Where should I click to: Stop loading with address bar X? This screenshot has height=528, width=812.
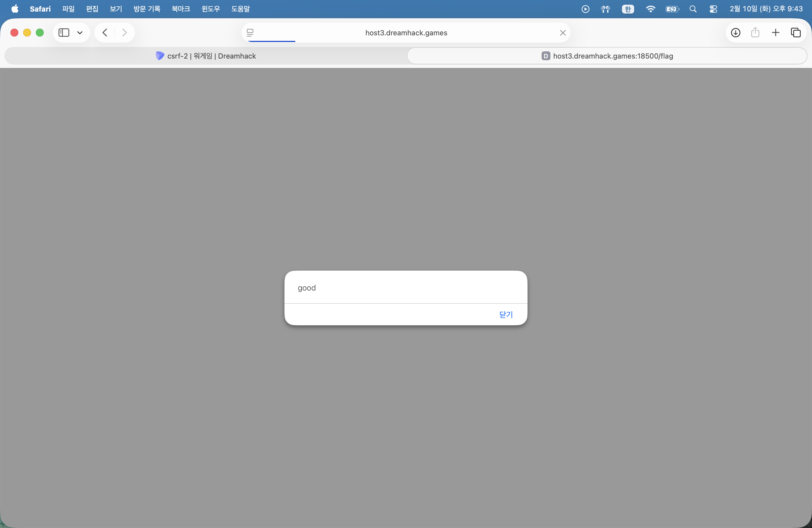click(x=563, y=33)
